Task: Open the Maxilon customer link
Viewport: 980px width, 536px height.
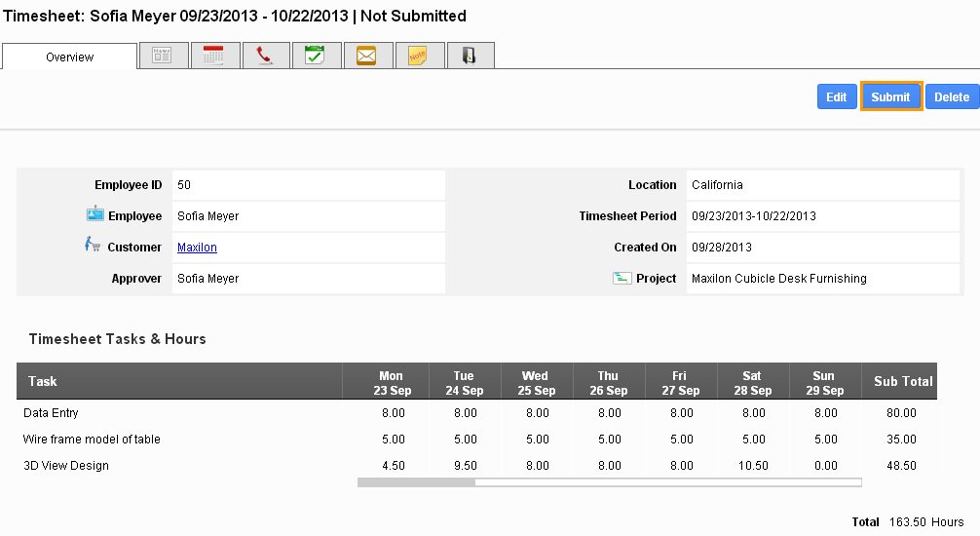Action: [197, 248]
